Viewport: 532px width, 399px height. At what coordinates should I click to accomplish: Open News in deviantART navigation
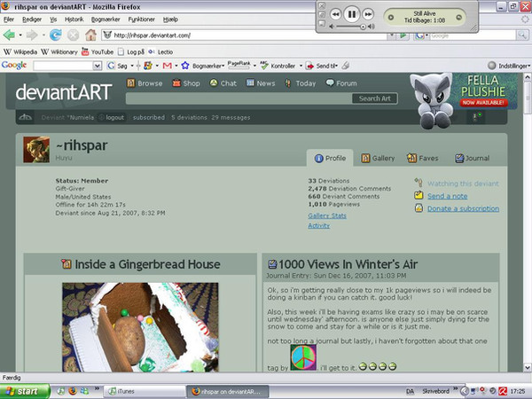(x=261, y=83)
